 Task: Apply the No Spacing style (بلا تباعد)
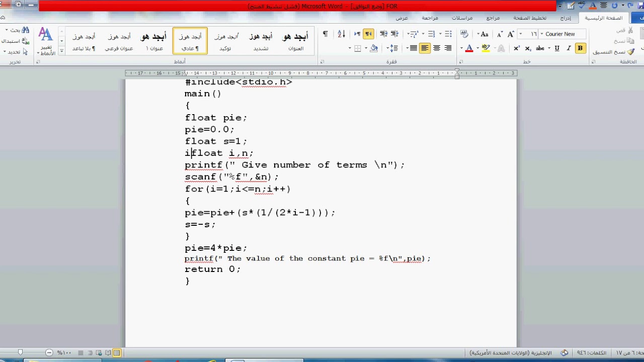[x=84, y=41]
